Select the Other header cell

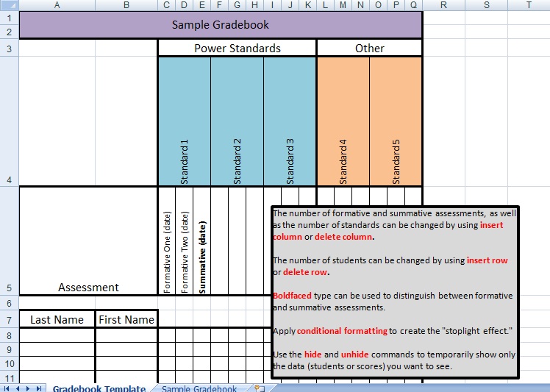370,48
